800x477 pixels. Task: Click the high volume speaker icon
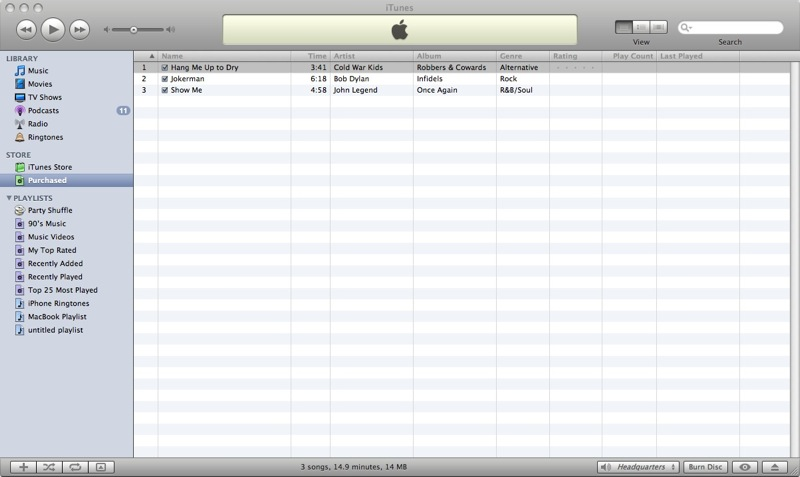pos(171,30)
